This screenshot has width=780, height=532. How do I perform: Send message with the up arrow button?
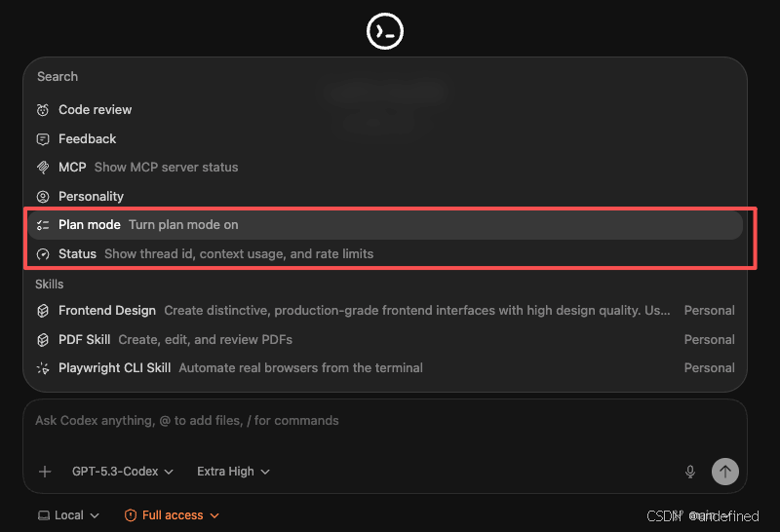725,472
